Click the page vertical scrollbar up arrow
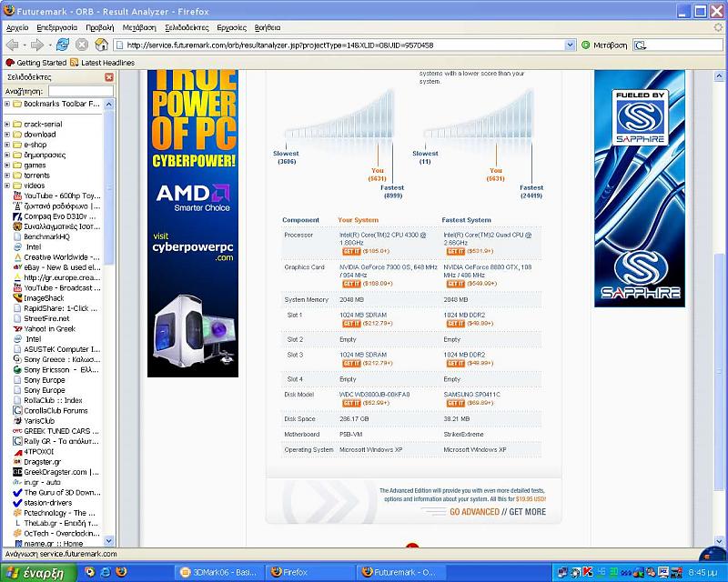The width and height of the screenshot is (728, 582). tap(719, 75)
